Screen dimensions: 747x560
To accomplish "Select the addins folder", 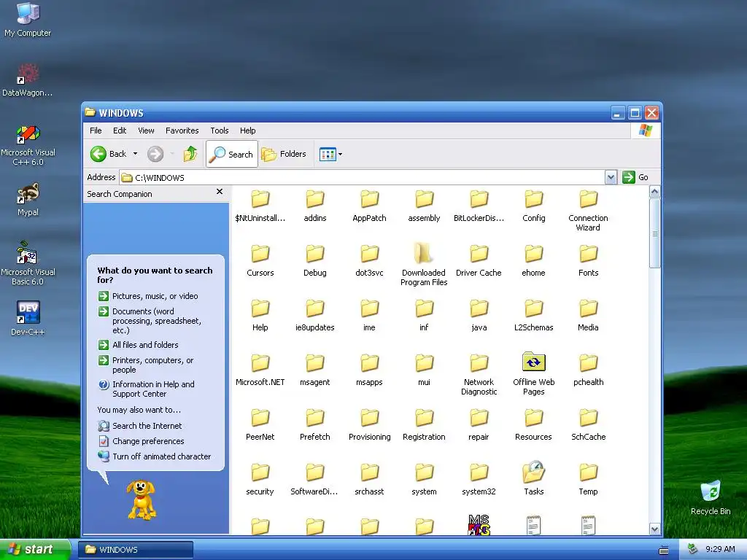I will tap(315, 206).
